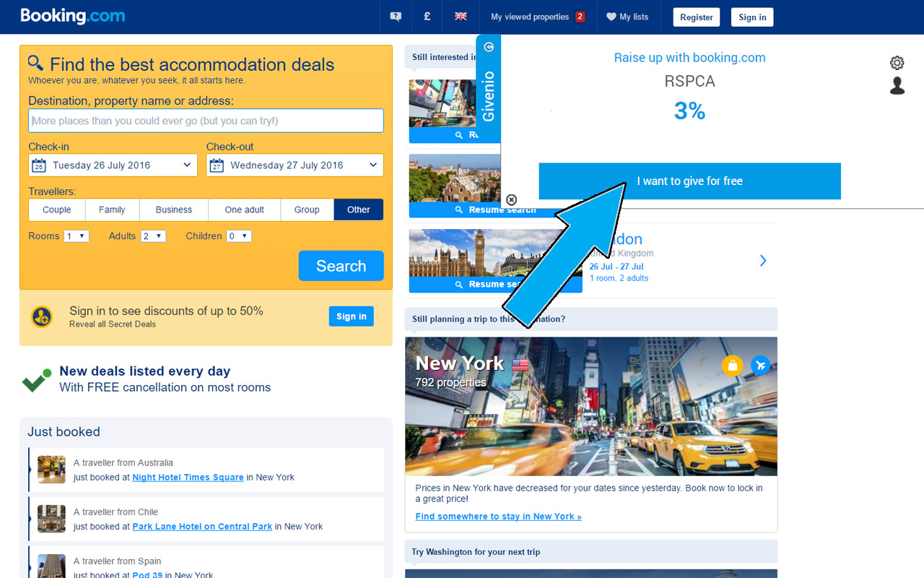Open the Givenio settings gear icon
This screenshot has width=924, height=578.
coord(897,63)
